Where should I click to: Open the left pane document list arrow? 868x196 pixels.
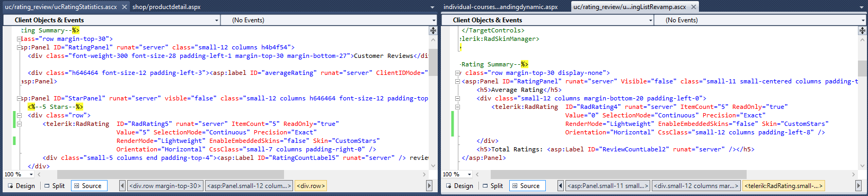click(x=432, y=7)
